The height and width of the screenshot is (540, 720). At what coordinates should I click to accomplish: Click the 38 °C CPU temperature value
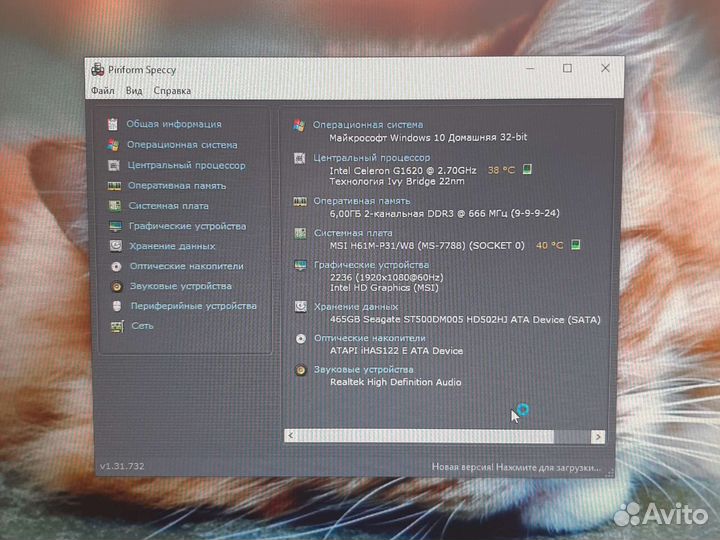coord(501,170)
